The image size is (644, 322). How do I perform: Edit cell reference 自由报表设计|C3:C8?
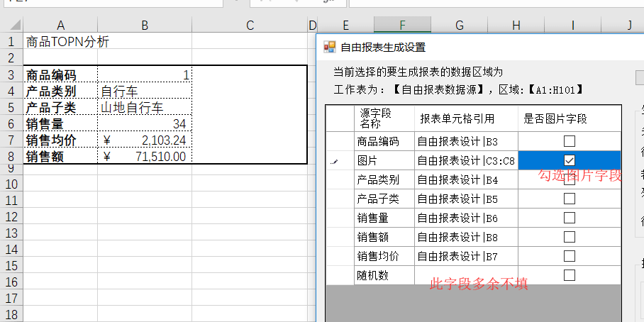click(466, 160)
